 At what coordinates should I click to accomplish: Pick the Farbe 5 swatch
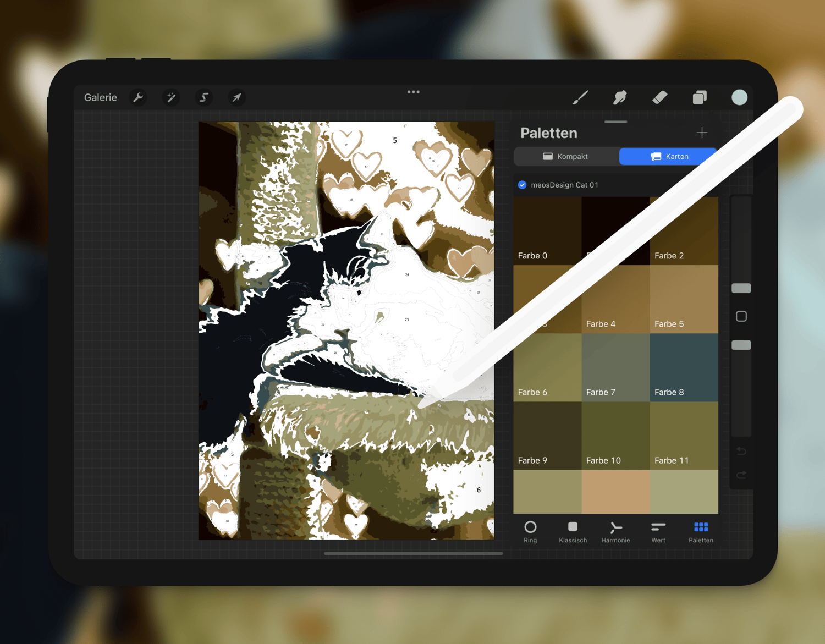click(684, 299)
